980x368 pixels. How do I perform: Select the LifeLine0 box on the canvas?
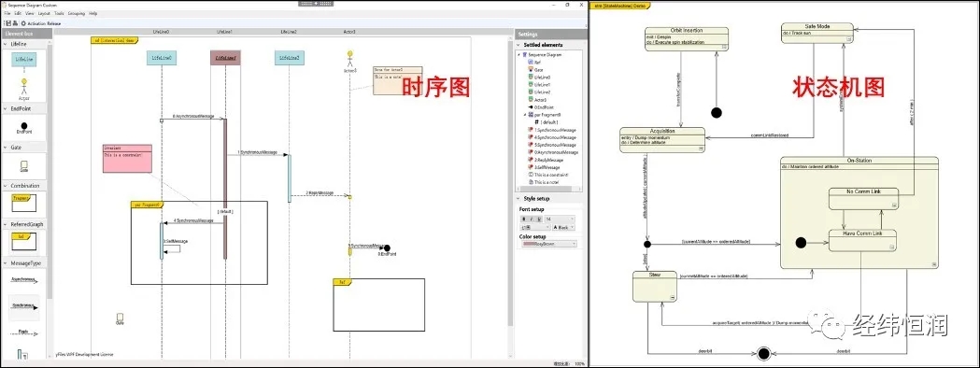click(162, 58)
